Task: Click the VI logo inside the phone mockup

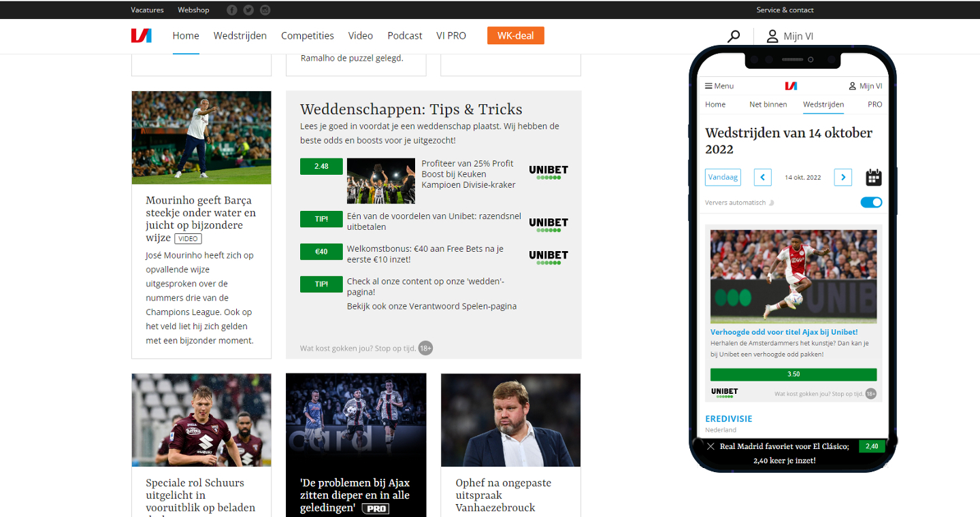Action: [791, 86]
